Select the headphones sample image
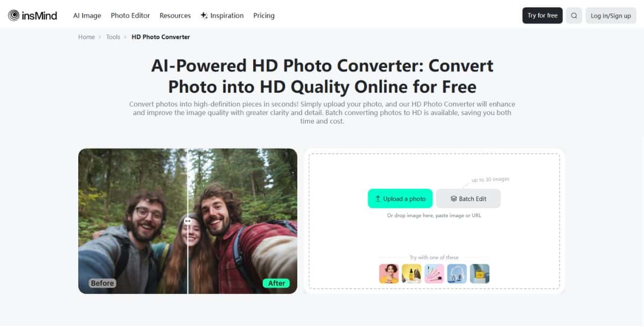This screenshot has height=327, width=644. pyautogui.click(x=457, y=273)
